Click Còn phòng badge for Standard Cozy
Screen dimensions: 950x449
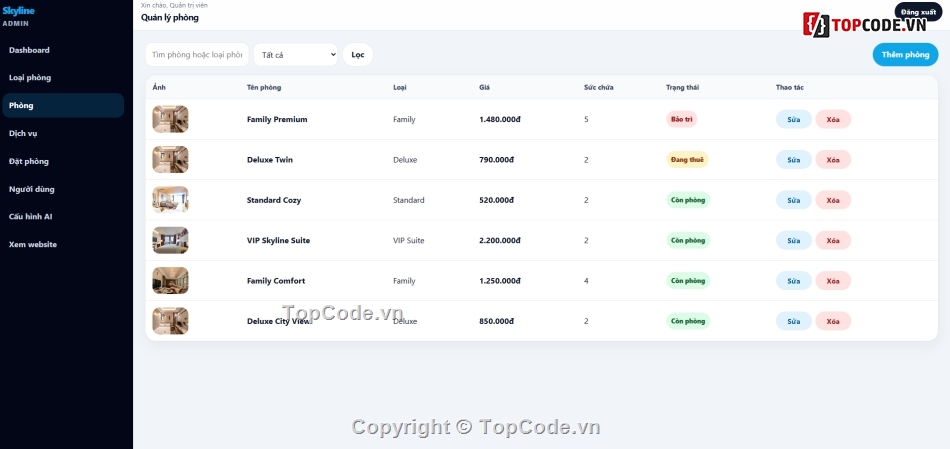coord(688,200)
